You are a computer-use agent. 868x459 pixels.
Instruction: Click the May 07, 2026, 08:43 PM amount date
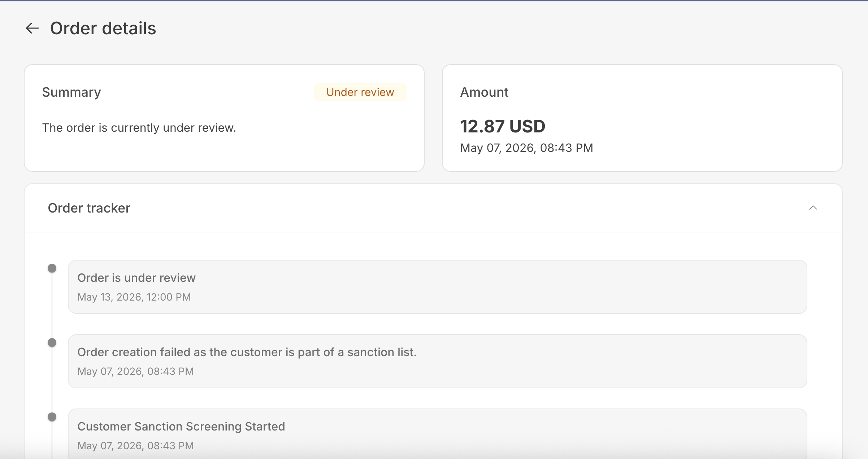(526, 148)
